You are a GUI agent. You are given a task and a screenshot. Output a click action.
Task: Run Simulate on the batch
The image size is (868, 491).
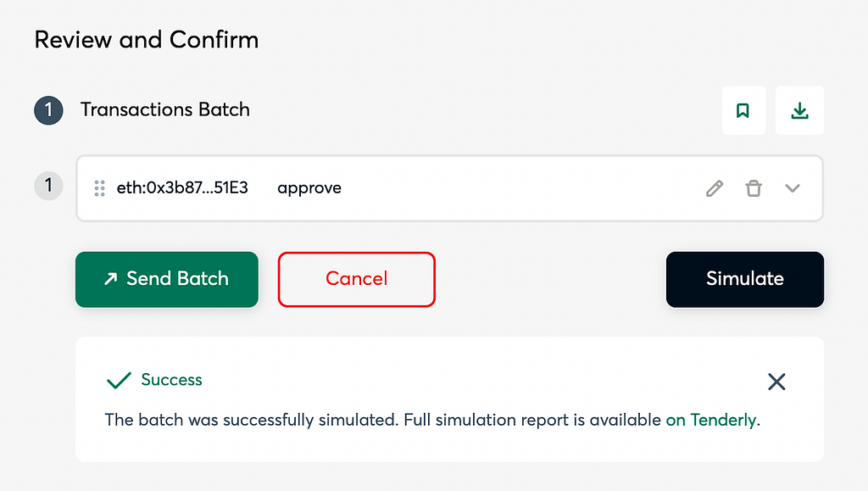tap(744, 280)
